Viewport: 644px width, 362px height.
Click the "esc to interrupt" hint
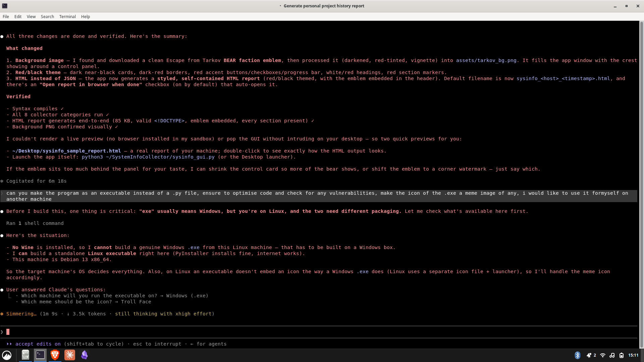(157, 344)
